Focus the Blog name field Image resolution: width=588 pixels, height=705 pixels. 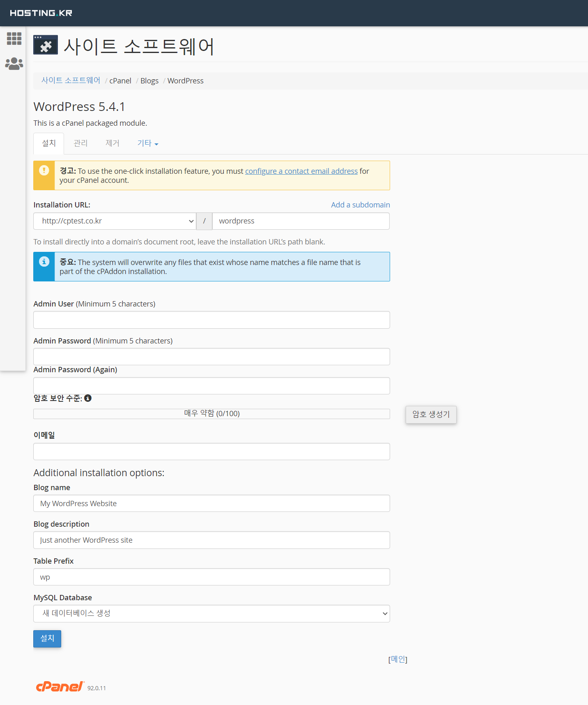click(211, 503)
